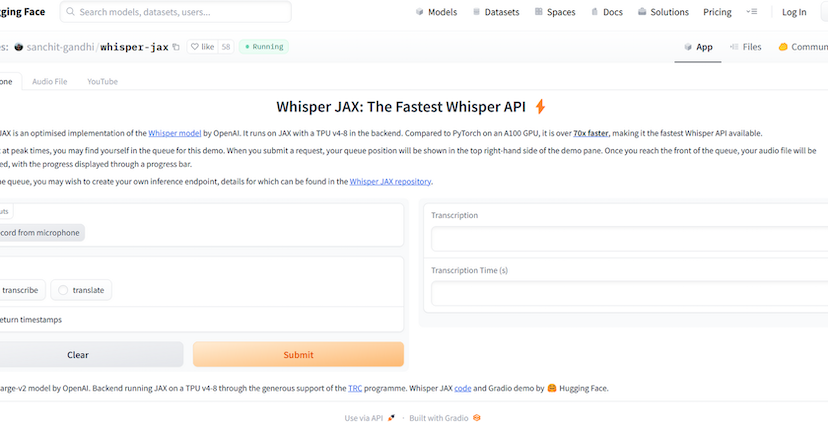Click the rocket icon next to Use via API
This screenshot has height=432, width=828.
(x=391, y=418)
